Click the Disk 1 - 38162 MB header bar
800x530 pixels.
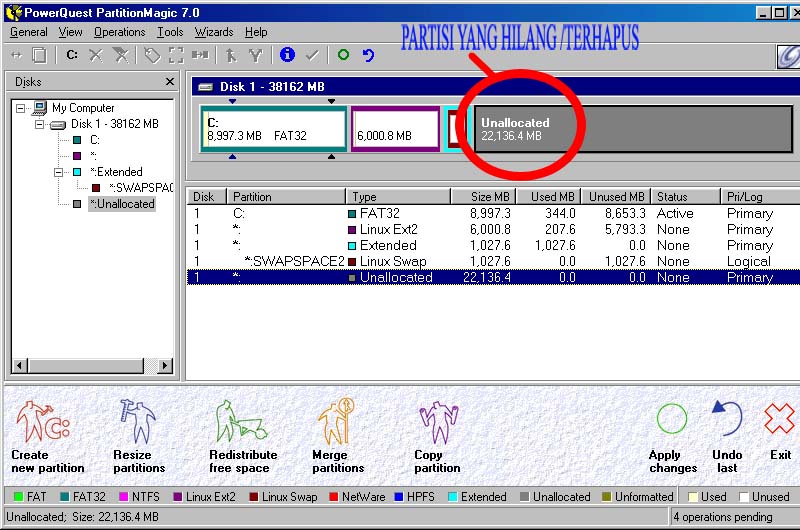tap(495, 87)
